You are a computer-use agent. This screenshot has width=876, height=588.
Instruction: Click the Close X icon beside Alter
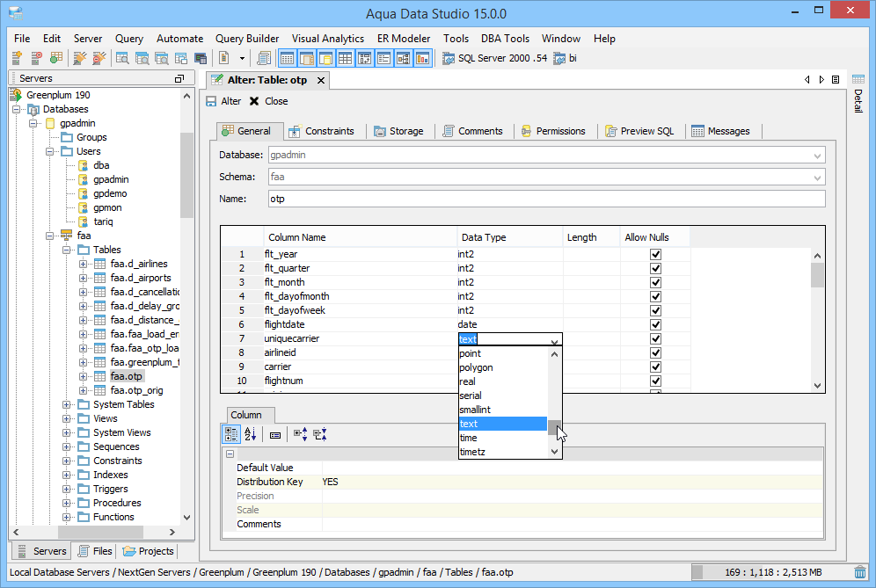pyautogui.click(x=254, y=101)
